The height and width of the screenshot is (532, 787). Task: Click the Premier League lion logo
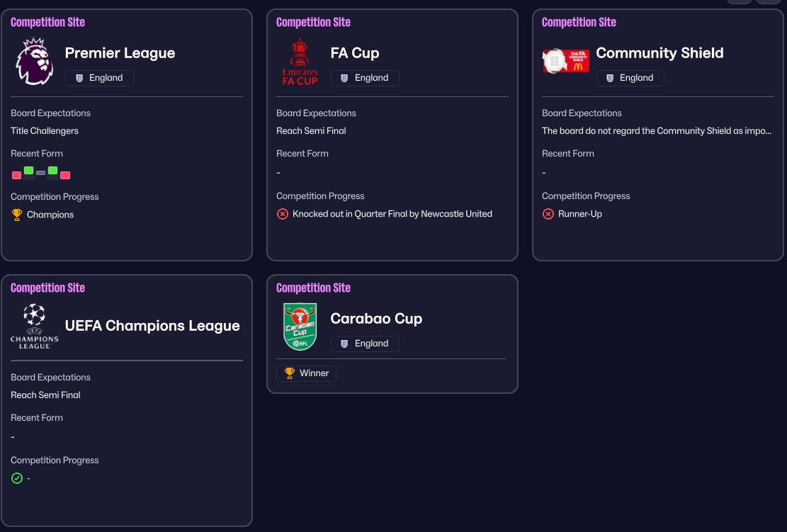[x=35, y=62]
